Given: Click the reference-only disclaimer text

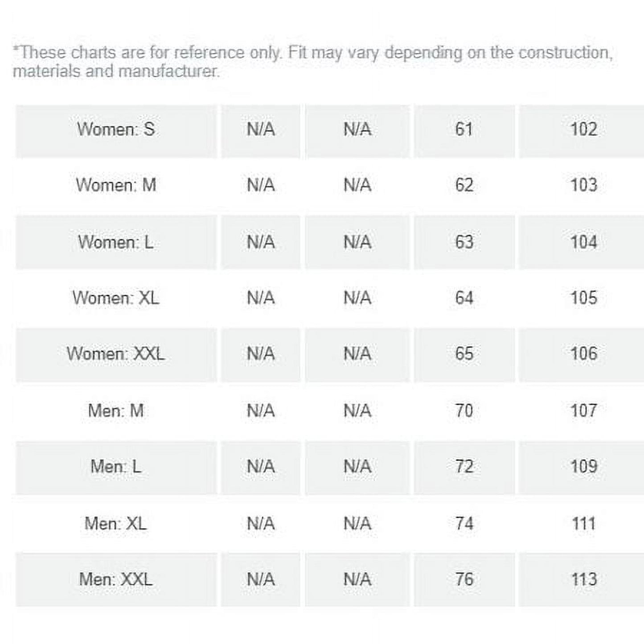Looking at the screenshot, I should tap(313, 62).
